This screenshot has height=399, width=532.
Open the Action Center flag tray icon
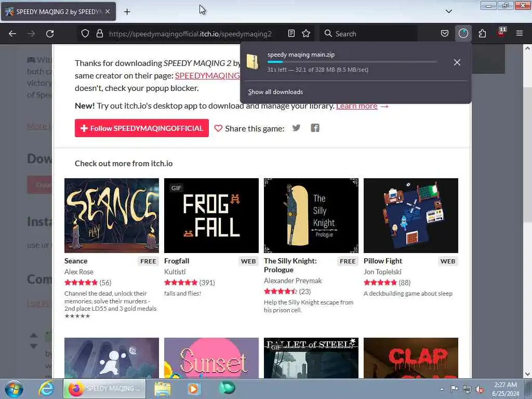pyautogui.click(x=454, y=389)
